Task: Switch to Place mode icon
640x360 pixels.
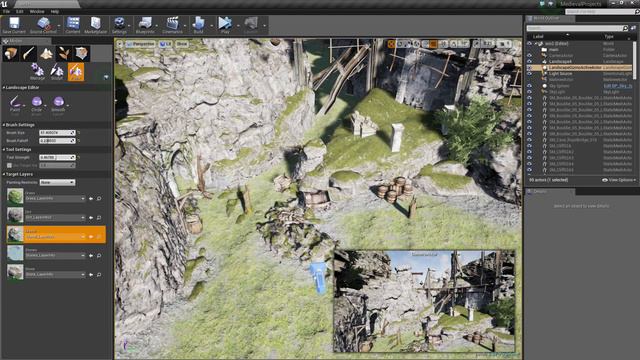Action: pyautogui.click(x=10, y=53)
